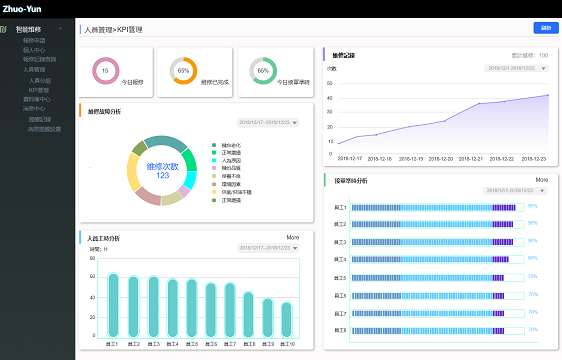This screenshot has height=360, width=562.
Task: Collapse the 智能維修 sidebar menu chevron
Action: click(x=61, y=28)
